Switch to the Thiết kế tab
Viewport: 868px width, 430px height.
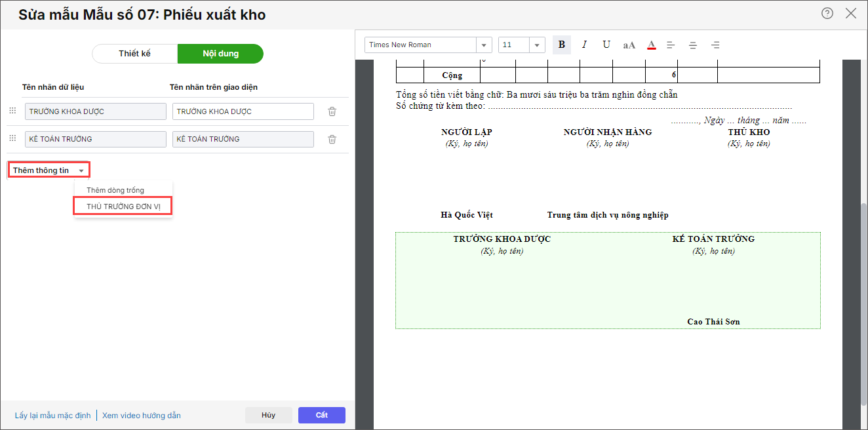click(134, 54)
